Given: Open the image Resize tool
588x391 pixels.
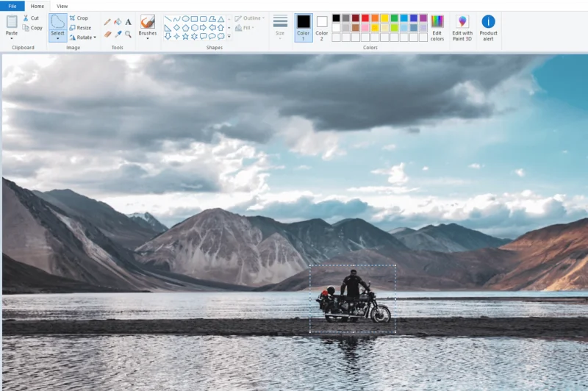Looking at the screenshot, I should tap(80, 28).
